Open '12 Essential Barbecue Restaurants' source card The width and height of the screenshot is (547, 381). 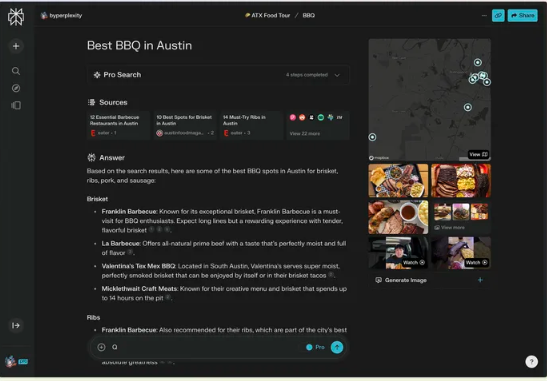[x=118, y=125]
